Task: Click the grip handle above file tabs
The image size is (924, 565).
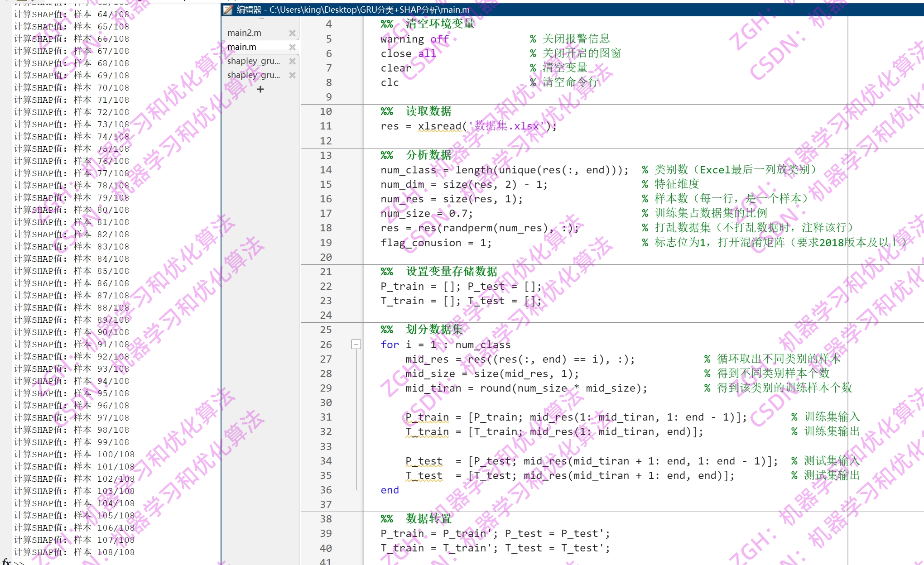Action: click(260, 19)
